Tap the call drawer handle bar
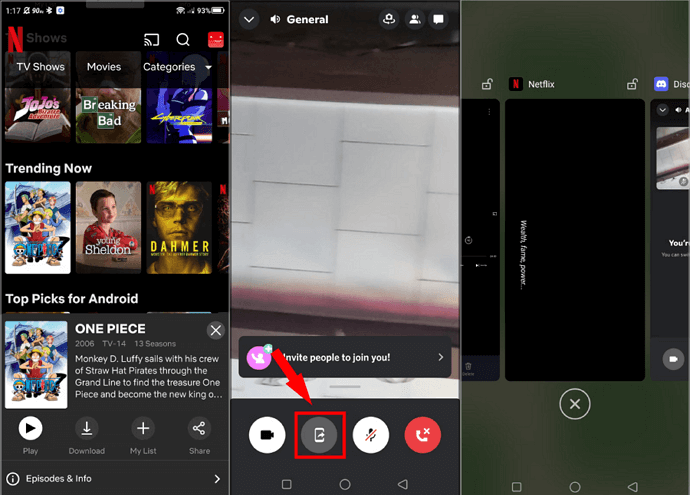This screenshot has width=690, height=495. point(345,387)
